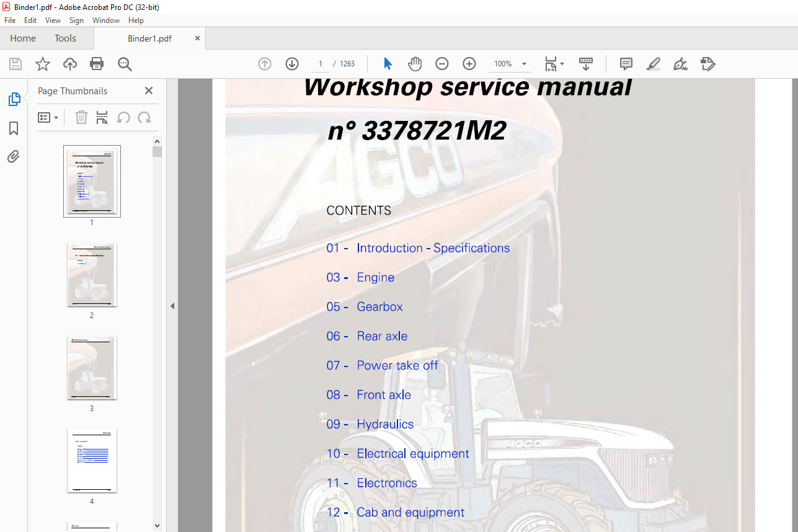Select page 4 thumbnail
Image resolution: width=798 pixels, height=532 pixels.
click(92, 461)
